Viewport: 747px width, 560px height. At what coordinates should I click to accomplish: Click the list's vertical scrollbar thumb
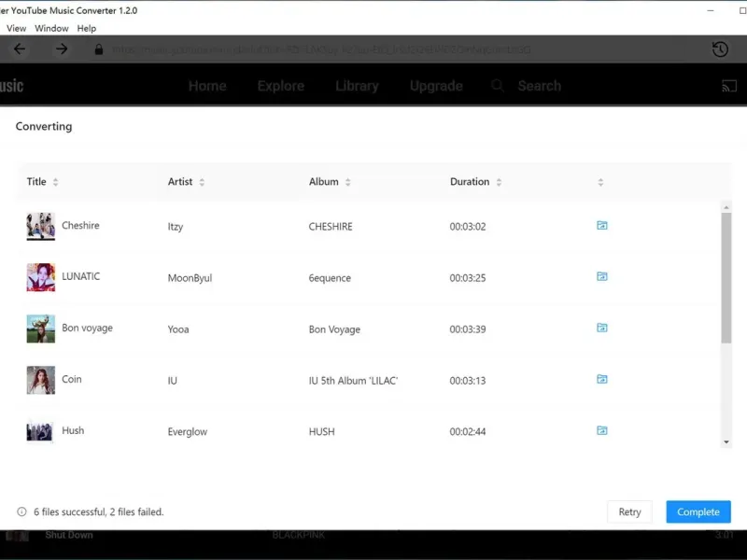point(726,277)
